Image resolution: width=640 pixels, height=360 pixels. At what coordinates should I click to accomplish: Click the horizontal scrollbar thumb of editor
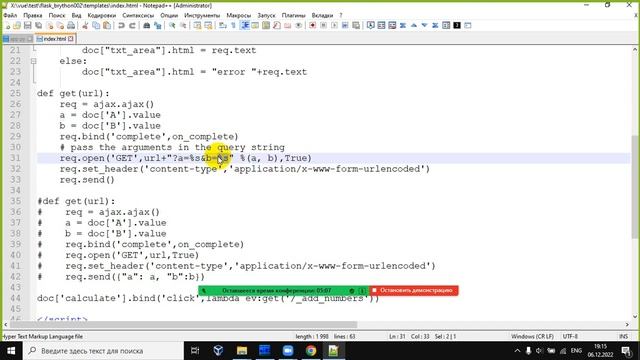point(184,324)
